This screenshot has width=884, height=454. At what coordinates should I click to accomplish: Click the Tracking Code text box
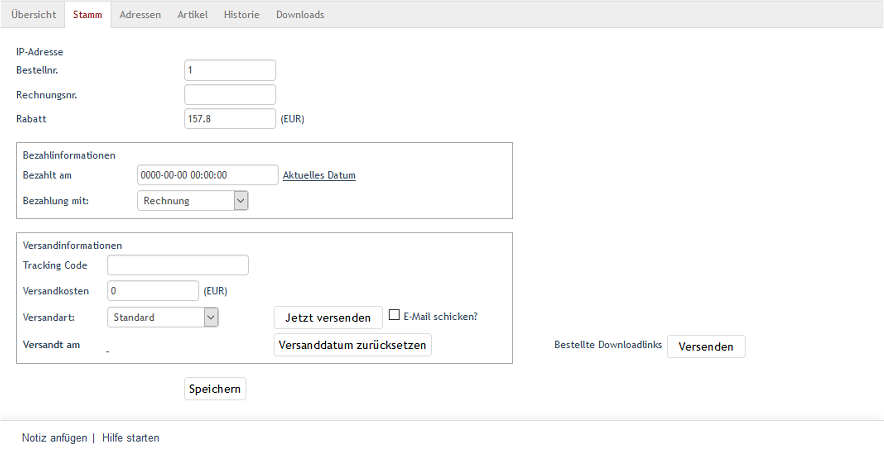click(x=178, y=265)
